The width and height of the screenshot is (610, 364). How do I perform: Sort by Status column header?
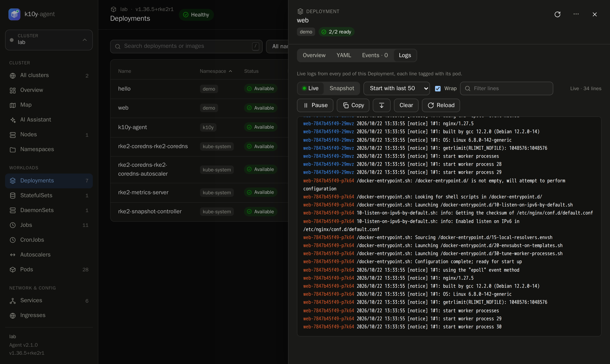coord(251,71)
